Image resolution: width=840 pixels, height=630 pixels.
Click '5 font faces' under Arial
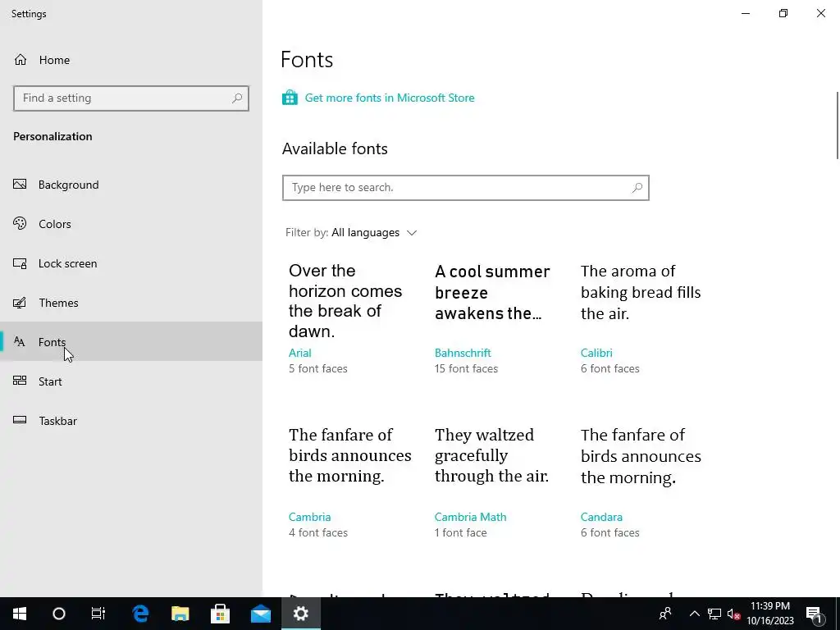(318, 368)
